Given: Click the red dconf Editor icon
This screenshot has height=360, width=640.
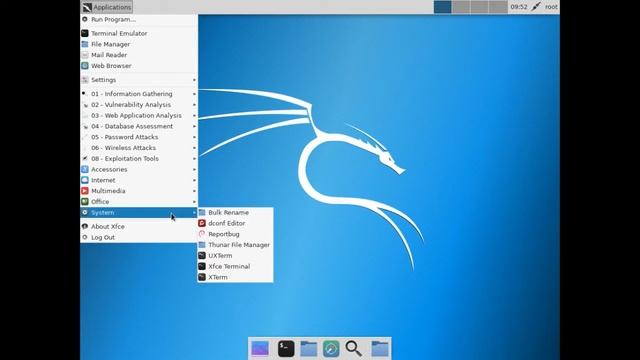Looking at the screenshot, I should [x=202, y=223].
